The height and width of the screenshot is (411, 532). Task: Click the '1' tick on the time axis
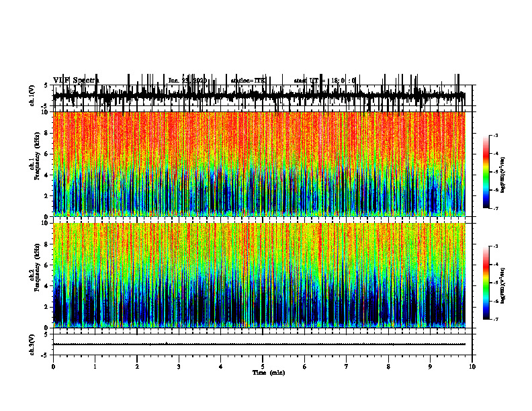coord(95,367)
